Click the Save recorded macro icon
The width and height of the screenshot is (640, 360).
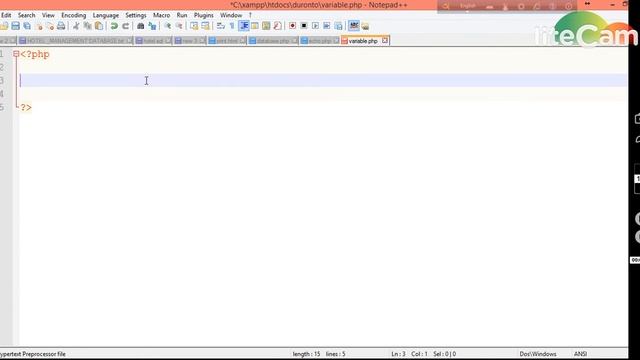tap(338, 26)
